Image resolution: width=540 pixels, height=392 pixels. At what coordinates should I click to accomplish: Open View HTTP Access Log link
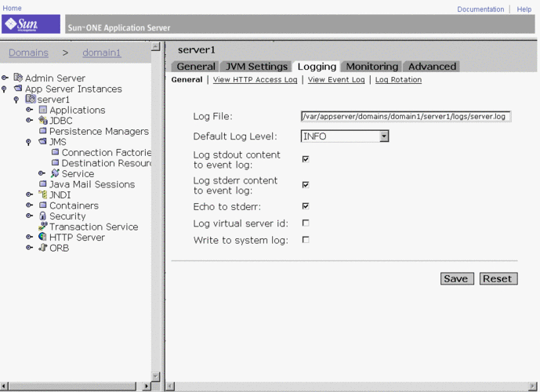coord(255,79)
